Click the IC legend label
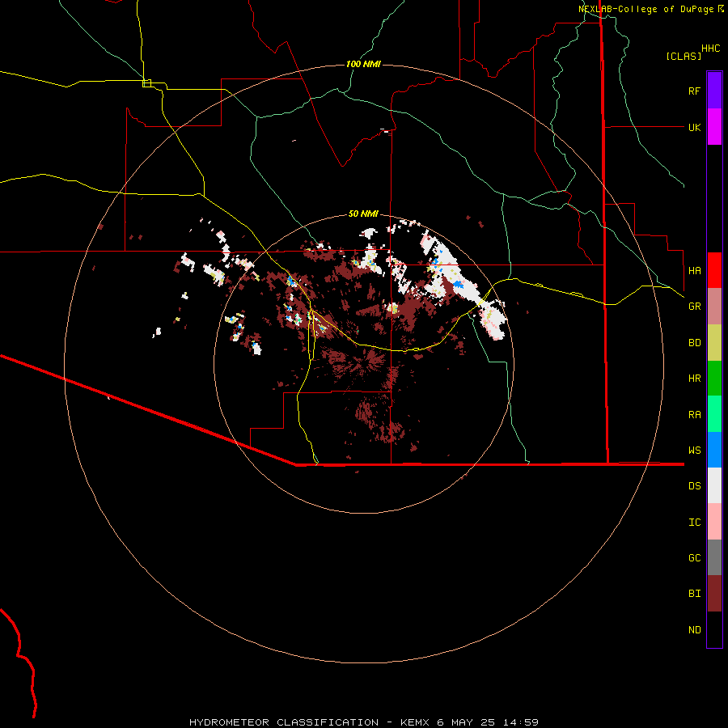The width and height of the screenshot is (728, 728). [x=694, y=523]
